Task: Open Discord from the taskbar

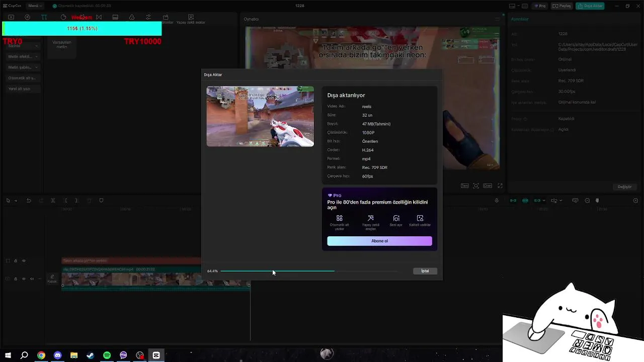Action: (57, 355)
